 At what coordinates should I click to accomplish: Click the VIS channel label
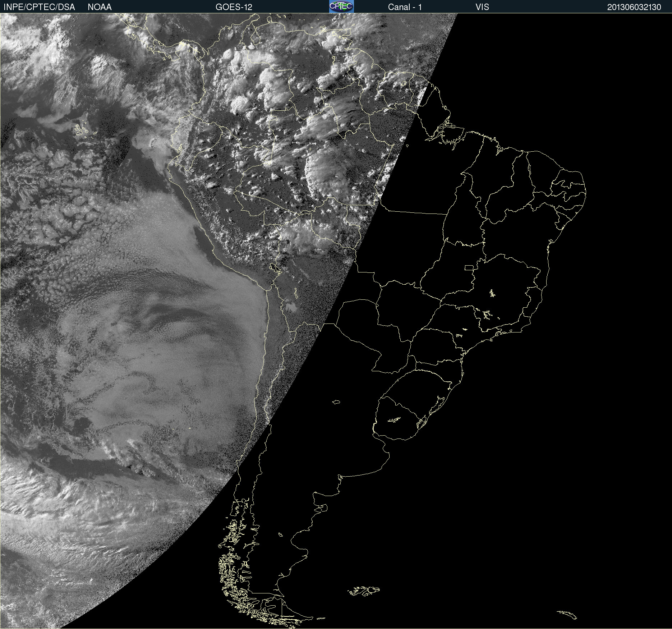(482, 7)
